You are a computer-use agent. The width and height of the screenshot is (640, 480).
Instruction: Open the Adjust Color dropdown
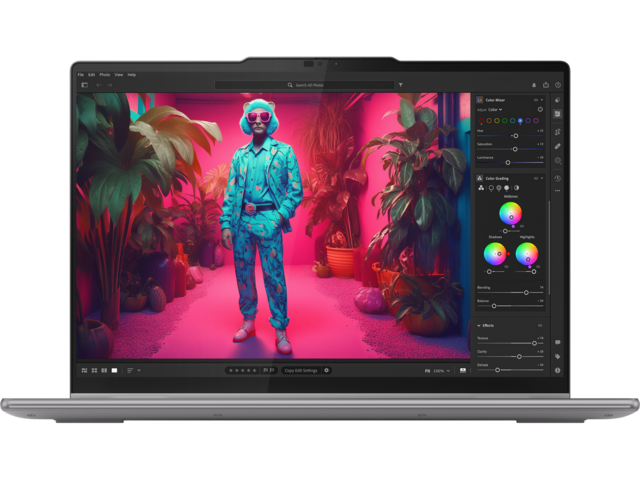point(494,109)
